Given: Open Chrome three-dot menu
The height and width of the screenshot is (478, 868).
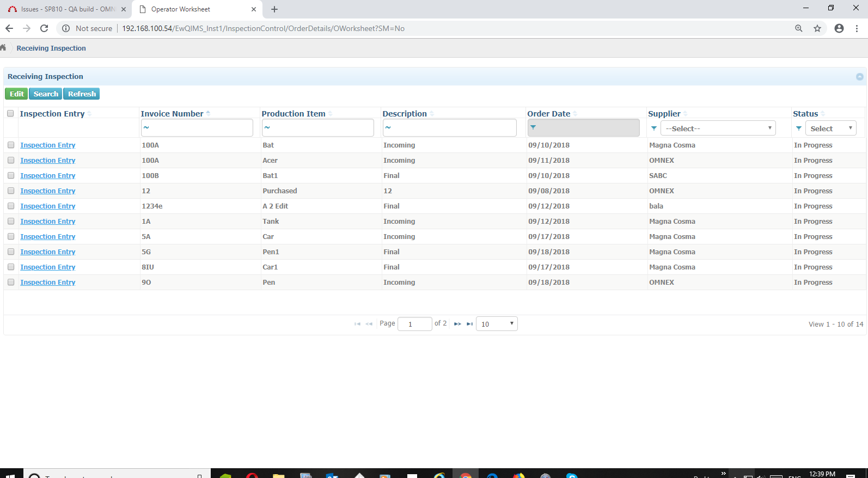Looking at the screenshot, I should click(857, 28).
